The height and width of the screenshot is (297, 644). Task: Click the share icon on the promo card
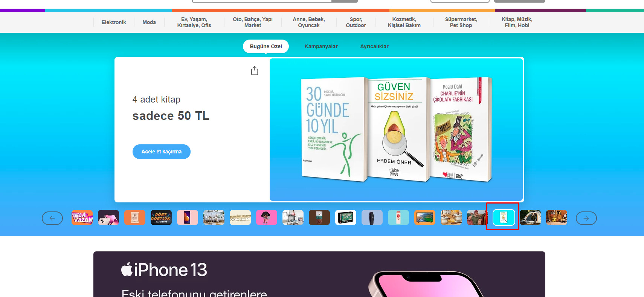tap(255, 71)
